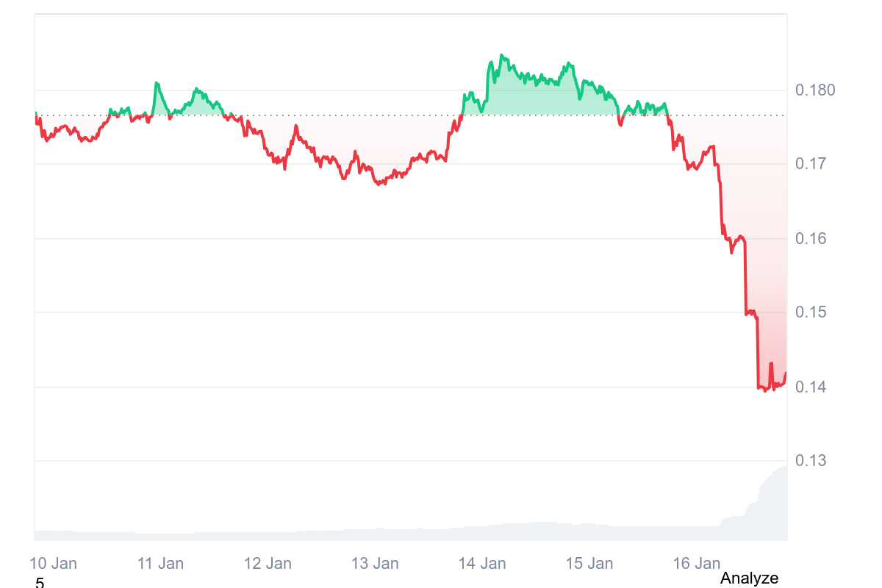Click the 14 Jan axis label

482,564
